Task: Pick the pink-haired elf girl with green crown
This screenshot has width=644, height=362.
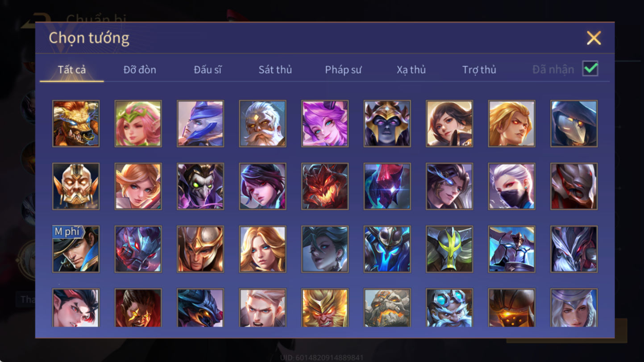Action: (x=138, y=123)
